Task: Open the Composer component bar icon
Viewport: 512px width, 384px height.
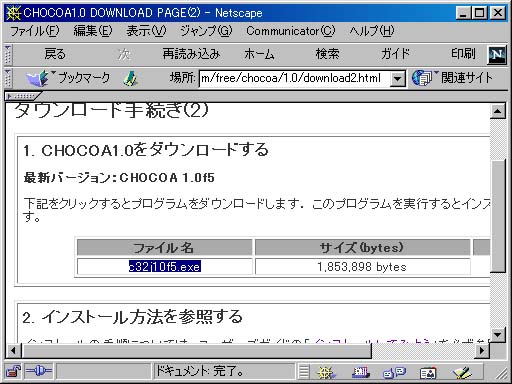Action: pyautogui.click(x=462, y=372)
